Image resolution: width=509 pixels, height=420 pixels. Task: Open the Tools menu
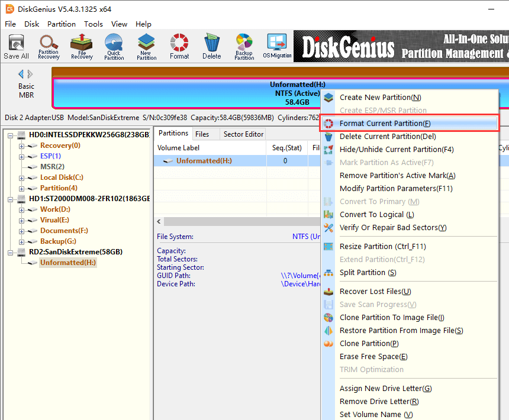pos(93,24)
